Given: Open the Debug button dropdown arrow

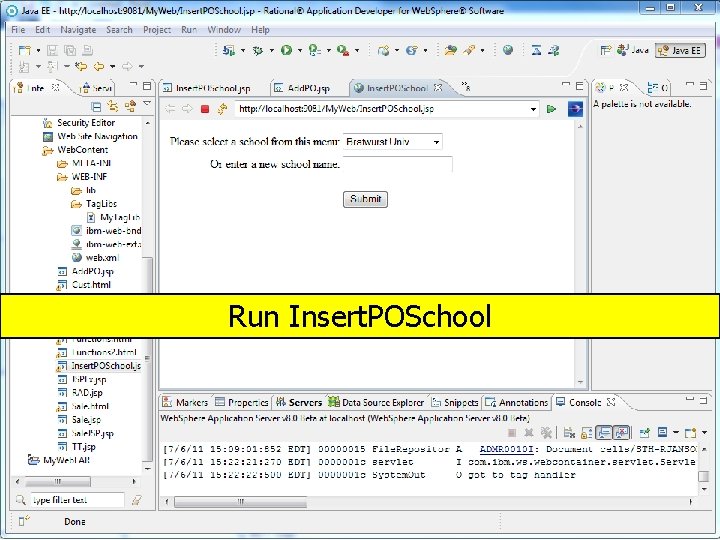Looking at the screenshot, I should coord(271,51).
